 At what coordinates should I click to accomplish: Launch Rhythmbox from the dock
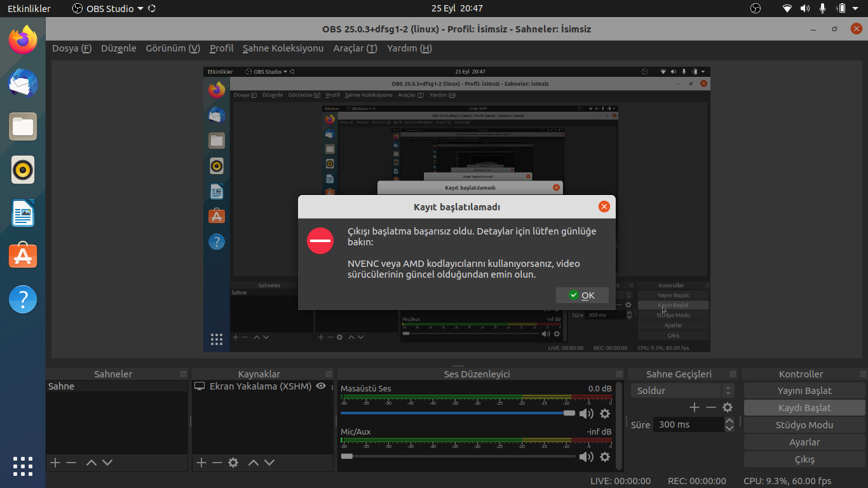[23, 170]
